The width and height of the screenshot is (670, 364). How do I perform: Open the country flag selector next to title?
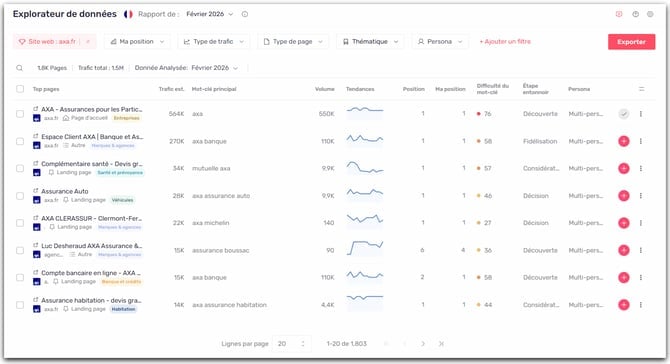pos(128,14)
